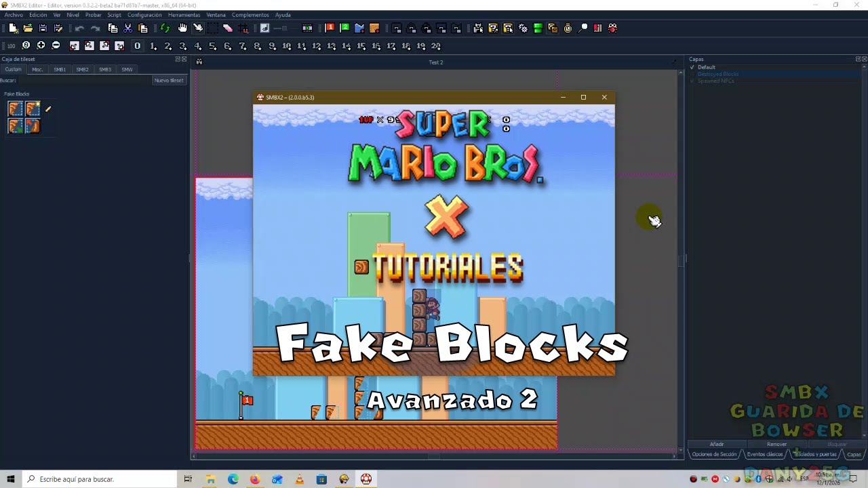Click the Remover layer button
This screenshot has height=488, width=868.
tap(776, 444)
